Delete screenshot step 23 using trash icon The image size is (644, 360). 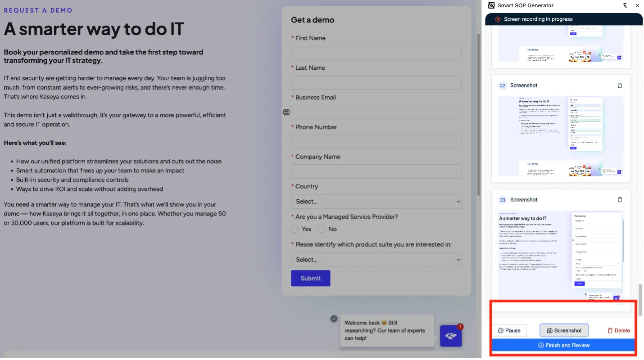(620, 200)
